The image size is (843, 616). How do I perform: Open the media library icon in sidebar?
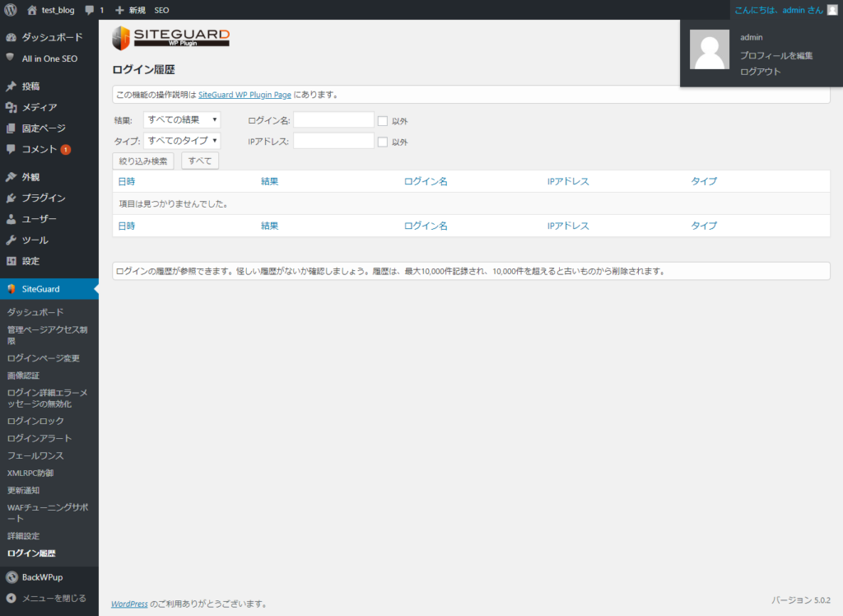[x=11, y=107]
